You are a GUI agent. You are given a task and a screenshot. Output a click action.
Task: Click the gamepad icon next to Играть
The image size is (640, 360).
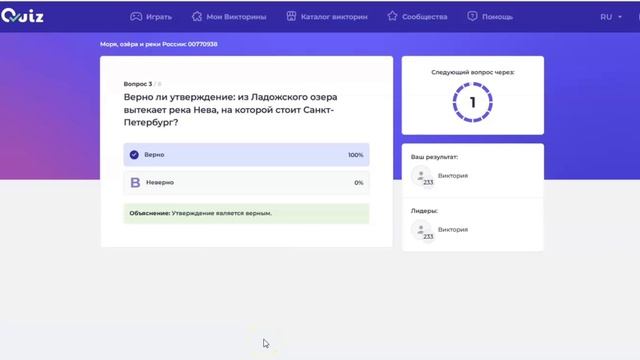point(136,16)
